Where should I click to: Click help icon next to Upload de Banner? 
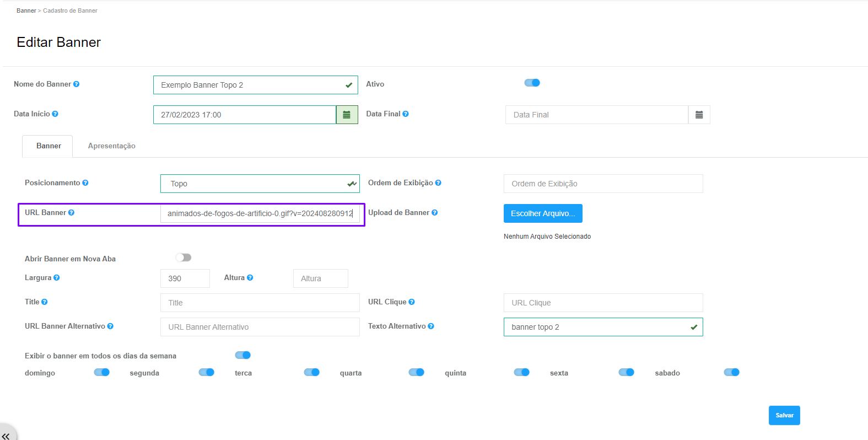click(435, 213)
